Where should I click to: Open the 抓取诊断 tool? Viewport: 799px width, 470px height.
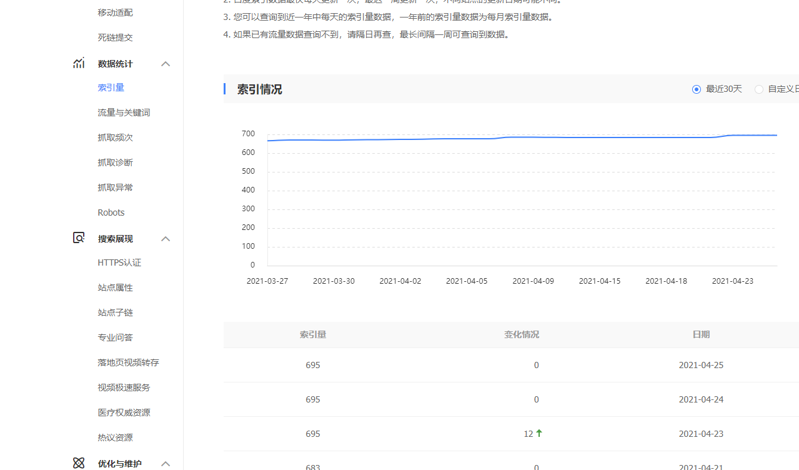point(115,163)
